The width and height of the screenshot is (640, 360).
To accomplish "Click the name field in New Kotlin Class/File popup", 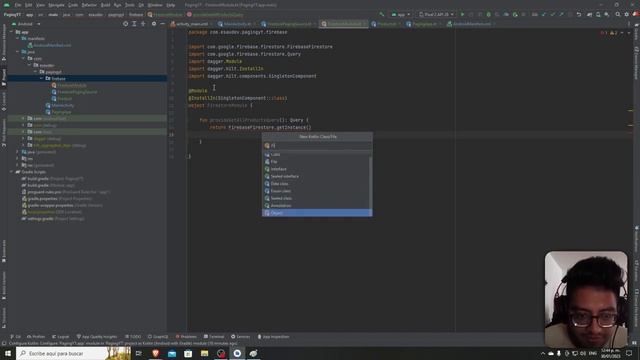I will tap(317, 145).
